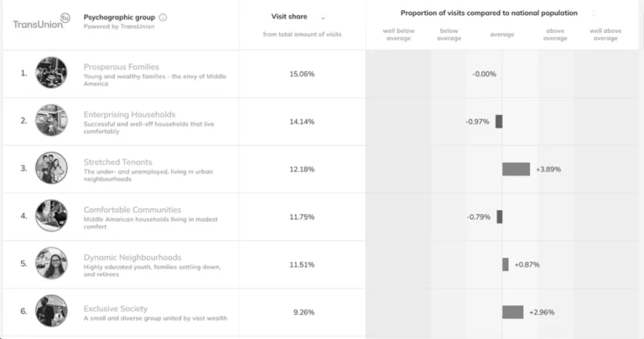Open the Exclusive Society group link
The image size is (644, 339).
pyautogui.click(x=115, y=309)
